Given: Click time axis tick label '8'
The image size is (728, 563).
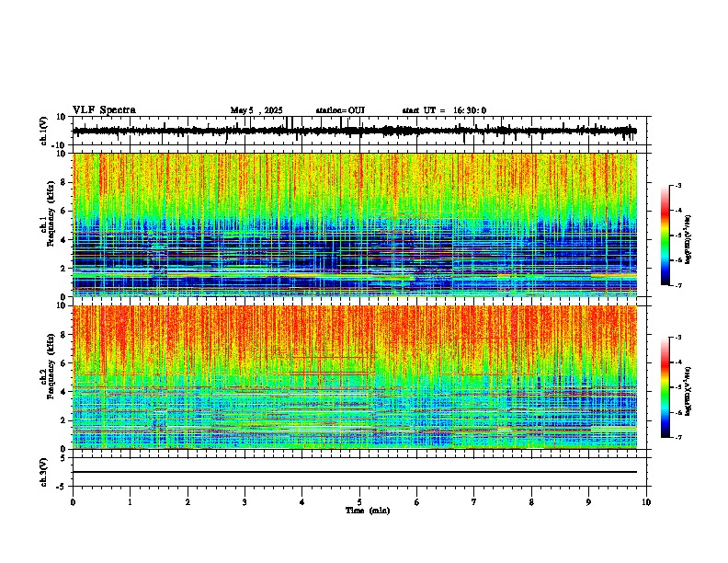Looking at the screenshot, I should click(x=531, y=502).
